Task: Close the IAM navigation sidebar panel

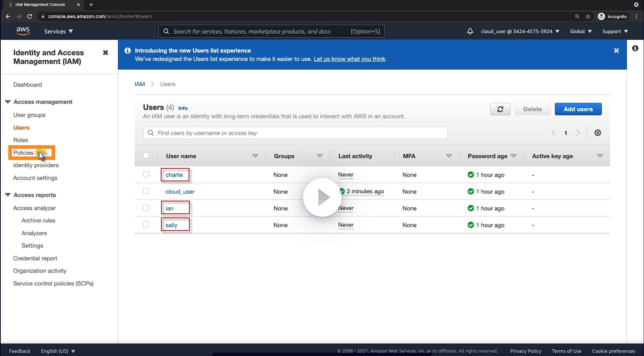Action: click(x=105, y=53)
